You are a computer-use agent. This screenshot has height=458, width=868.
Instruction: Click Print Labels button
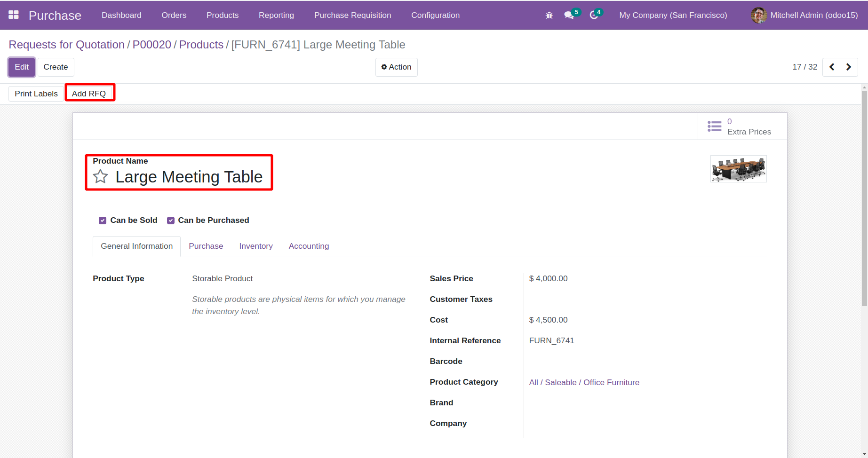pyautogui.click(x=36, y=94)
